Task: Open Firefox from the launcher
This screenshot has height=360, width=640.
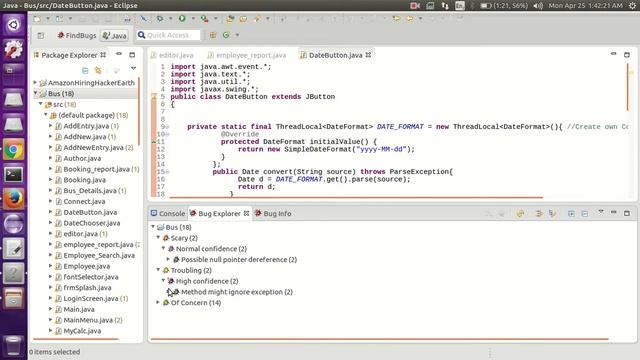Action: click(x=13, y=199)
